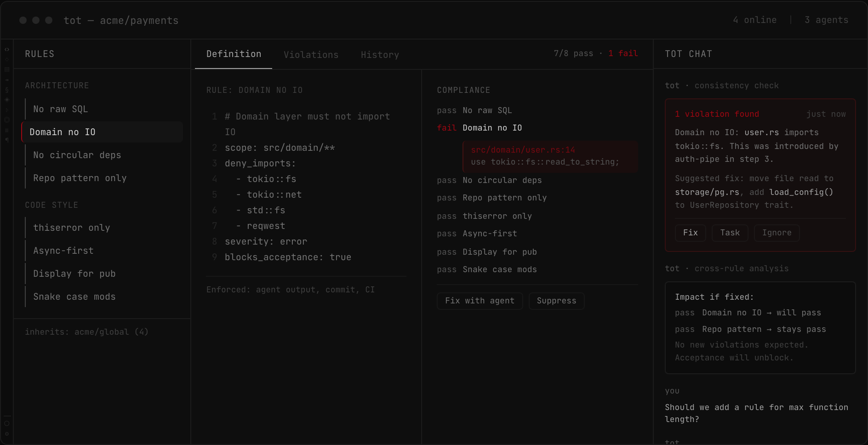Open settings gear at the rail bottom
The image size is (868, 445).
coord(7,434)
